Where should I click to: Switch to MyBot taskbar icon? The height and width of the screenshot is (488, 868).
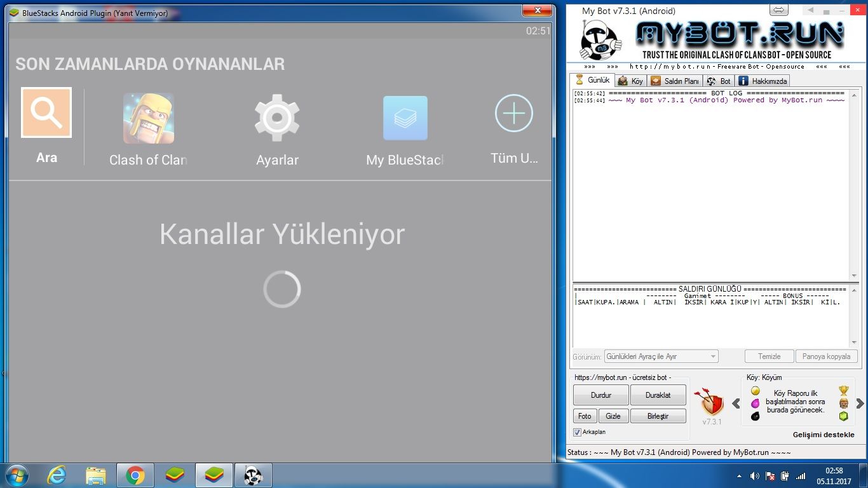[x=254, y=475]
